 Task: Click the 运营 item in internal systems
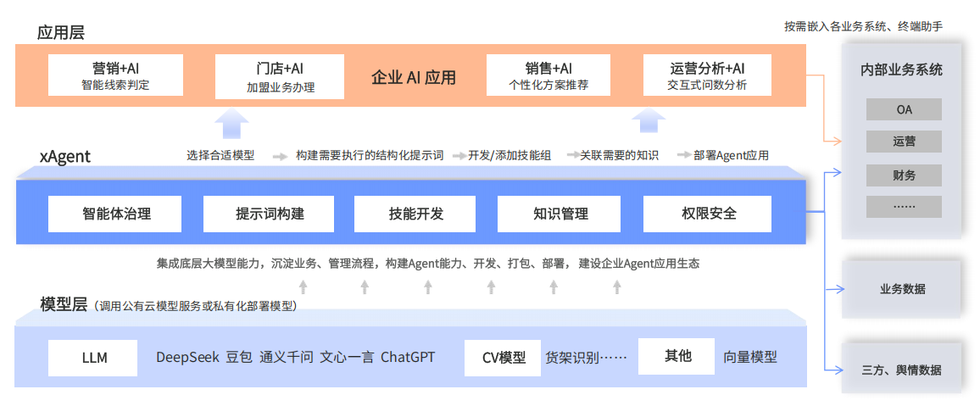[904, 142]
